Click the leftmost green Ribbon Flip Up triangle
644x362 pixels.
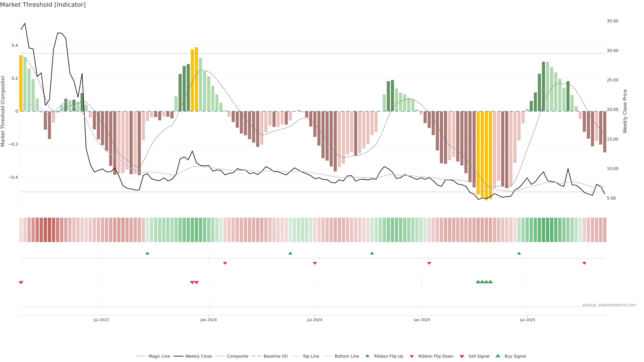point(147,253)
